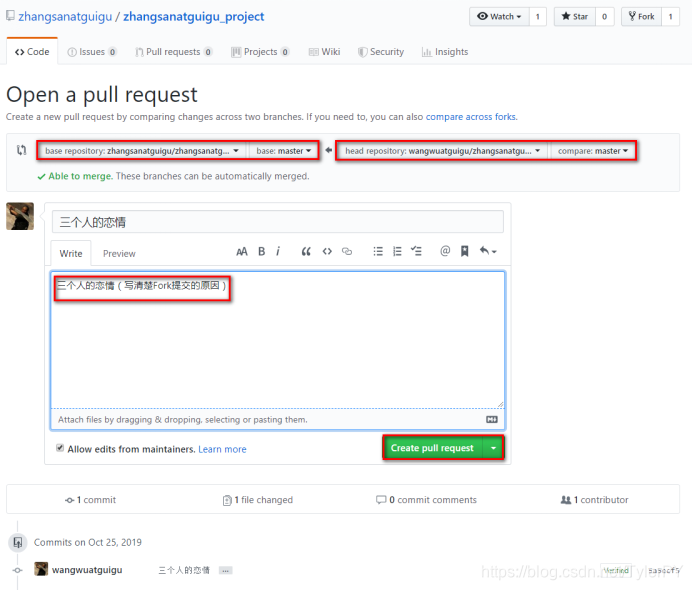The image size is (693, 590).
Task: Open the Wiki tab
Action: pyautogui.click(x=324, y=52)
